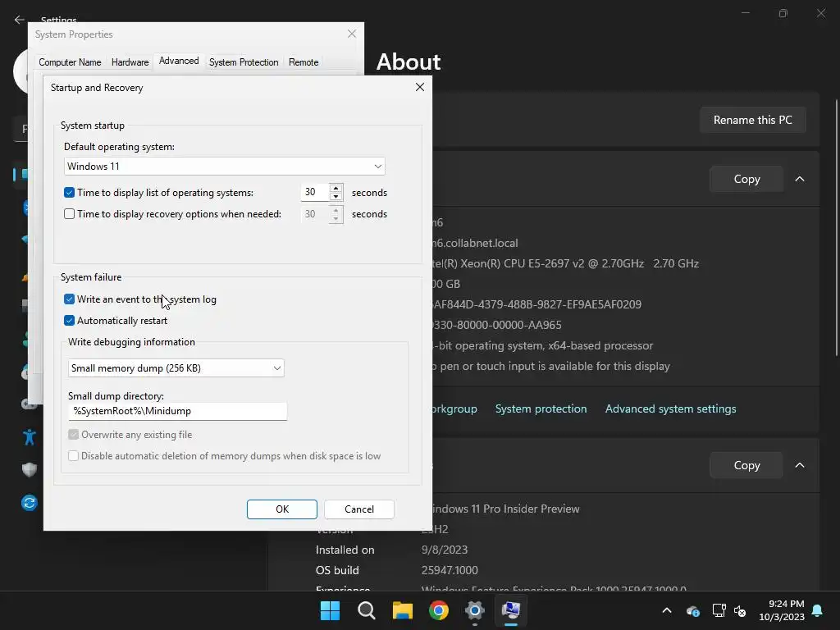The height and width of the screenshot is (630, 840).
Task: Cancel the Startup and Recovery dialog
Action: pos(359,509)
